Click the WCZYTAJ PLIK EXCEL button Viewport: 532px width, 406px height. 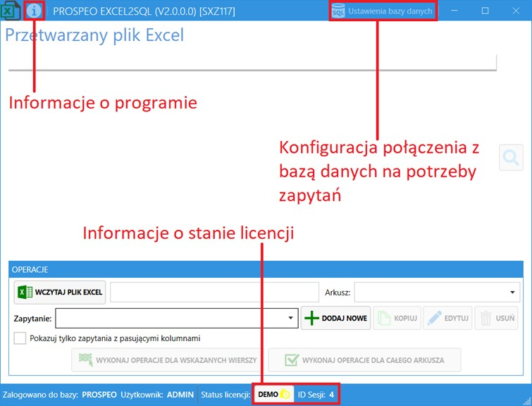pyautogui.click(x=60, y=293)
